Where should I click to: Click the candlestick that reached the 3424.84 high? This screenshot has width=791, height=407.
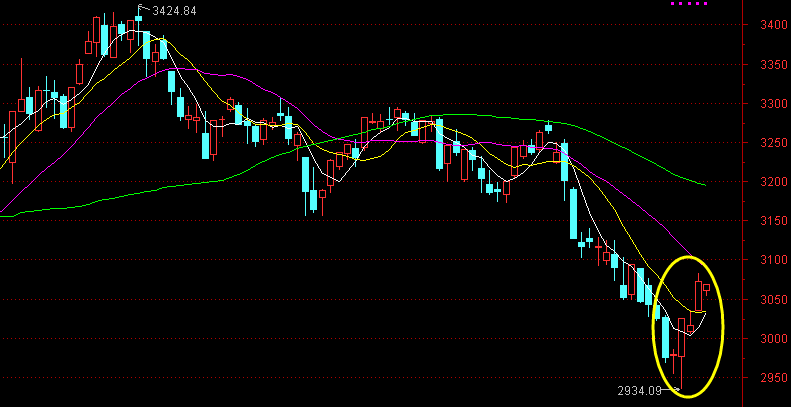pos(138,20)
